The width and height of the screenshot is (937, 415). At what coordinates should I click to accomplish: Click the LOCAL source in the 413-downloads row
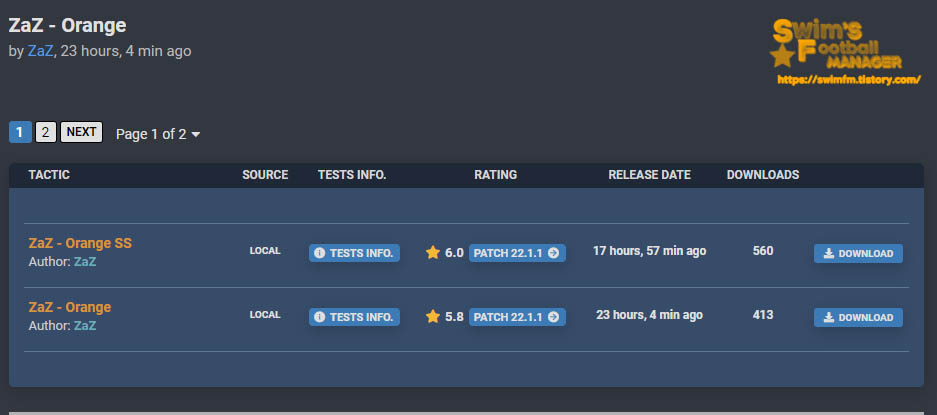pyautogui.click(x=265, y=315)
